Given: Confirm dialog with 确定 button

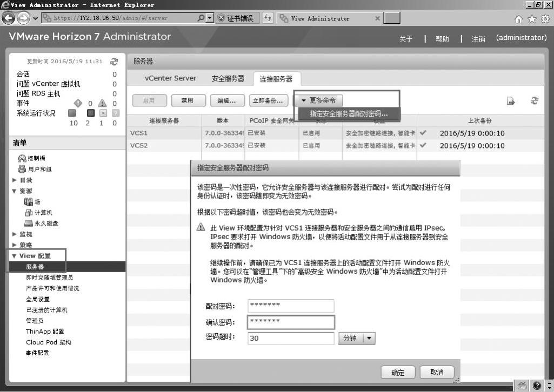Looking at the screenshot, I should pos(398,372).
